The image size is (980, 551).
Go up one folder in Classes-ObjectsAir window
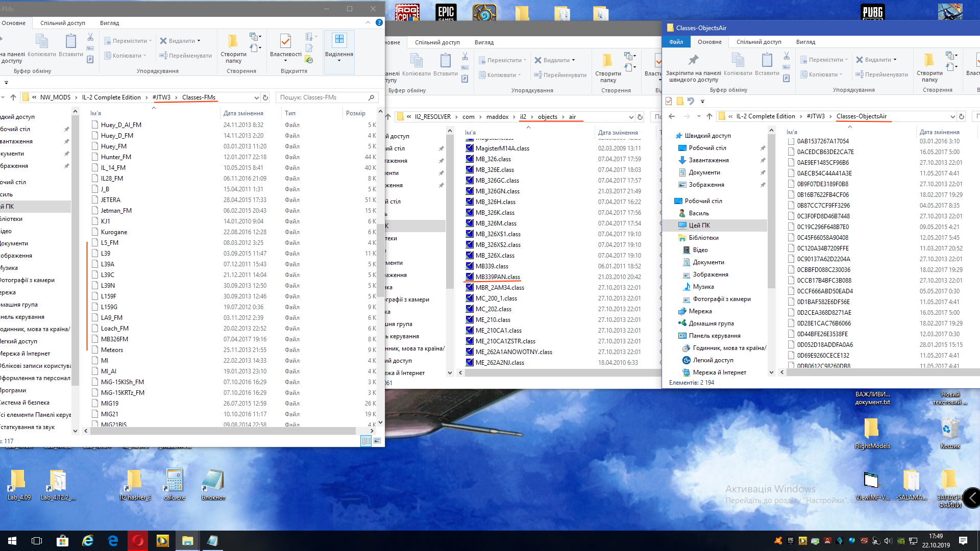point(709,116)
